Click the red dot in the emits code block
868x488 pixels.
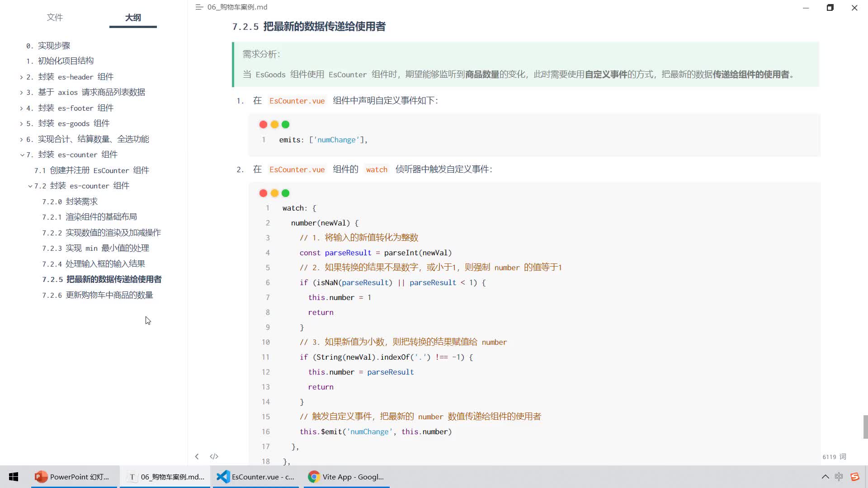(x=263, y=124)
